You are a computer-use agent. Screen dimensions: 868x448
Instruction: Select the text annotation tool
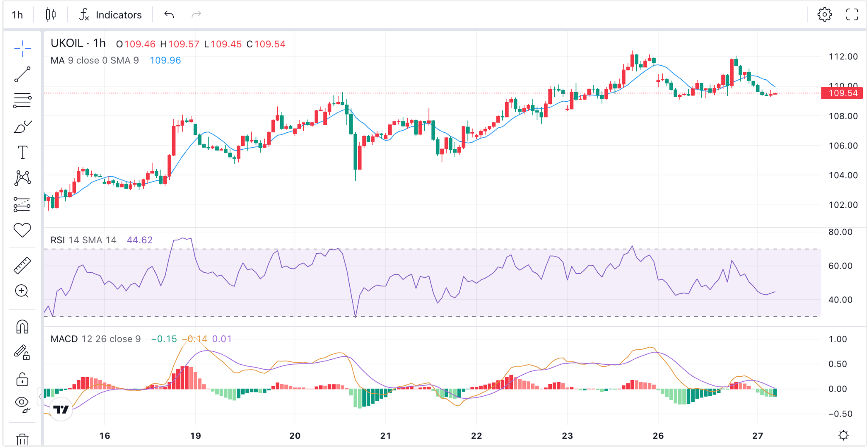click(x=22, y=152)
